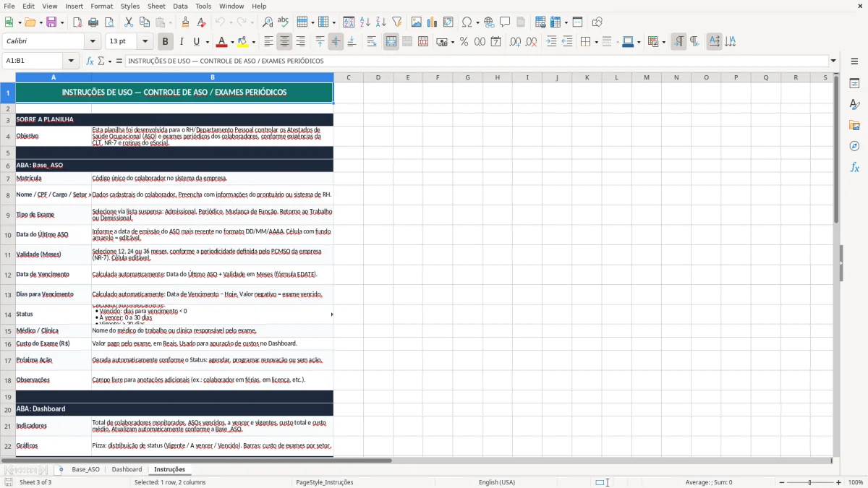868x488 pixels.
Task: Click the zoom in plus button
Action: [839, 482]
